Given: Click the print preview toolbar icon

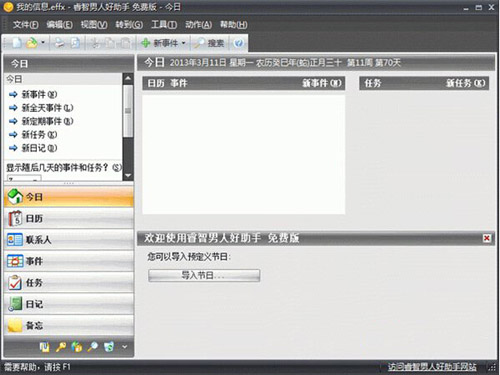Looking at the screenshot, I should pyautogui.click(x=76, y=43).
